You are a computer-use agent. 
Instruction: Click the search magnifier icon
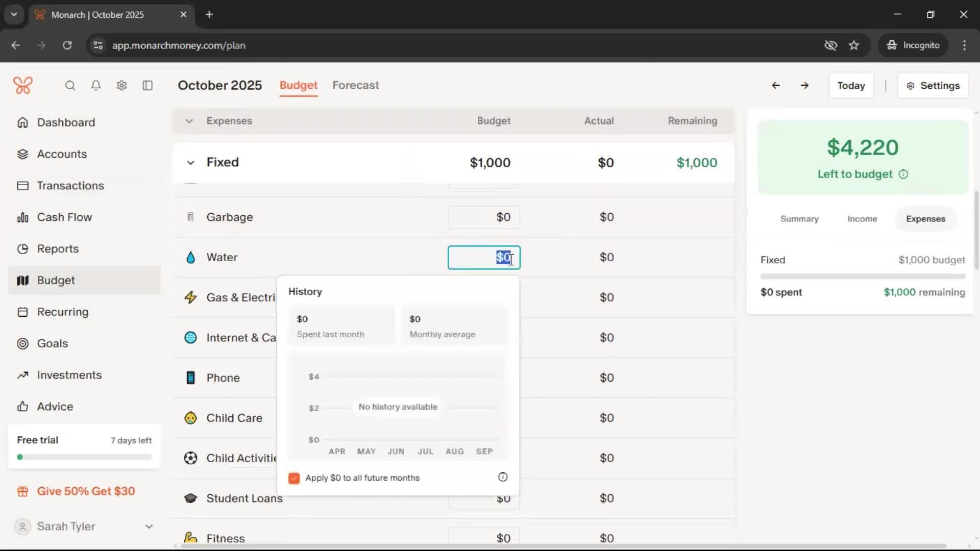(x=70, y=86)
